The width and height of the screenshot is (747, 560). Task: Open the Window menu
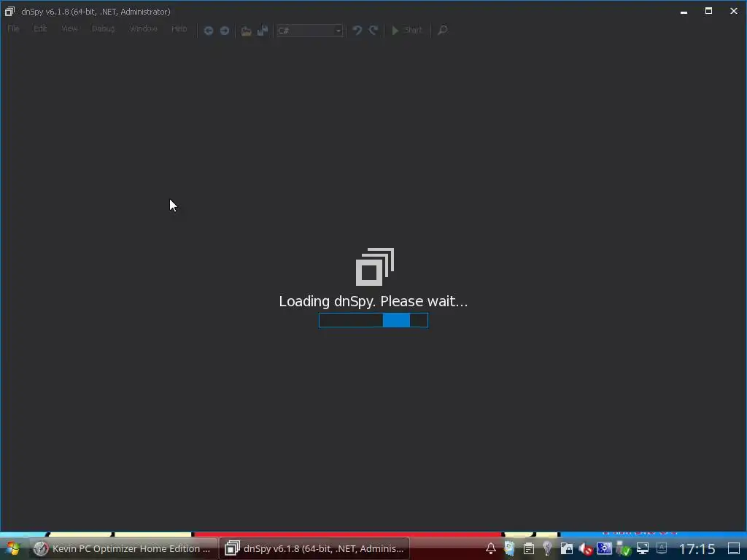tap(144, 29)
